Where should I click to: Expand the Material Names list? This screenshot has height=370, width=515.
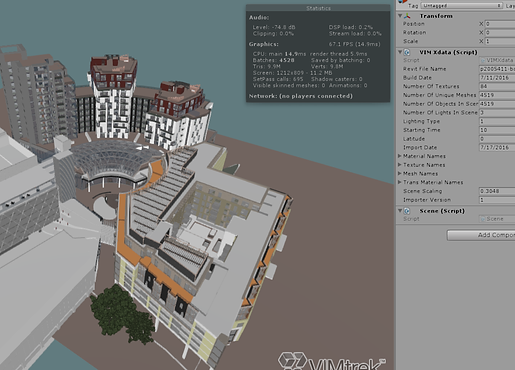tap(400, 156)
